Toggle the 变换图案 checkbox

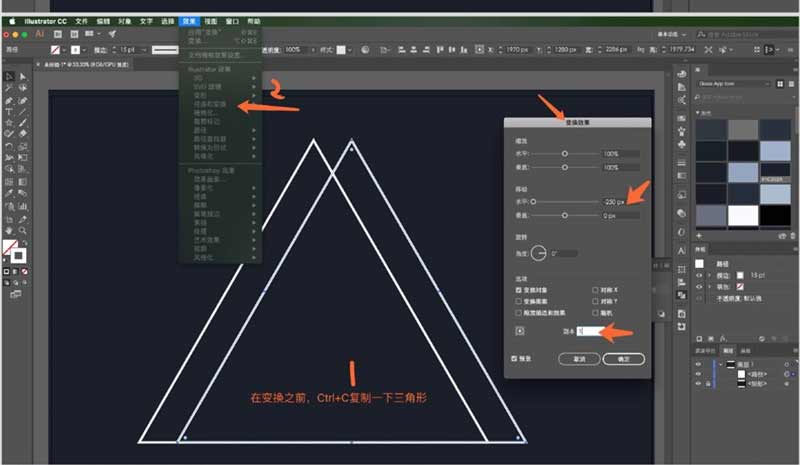pyautogui.click(x=518, y=302)
